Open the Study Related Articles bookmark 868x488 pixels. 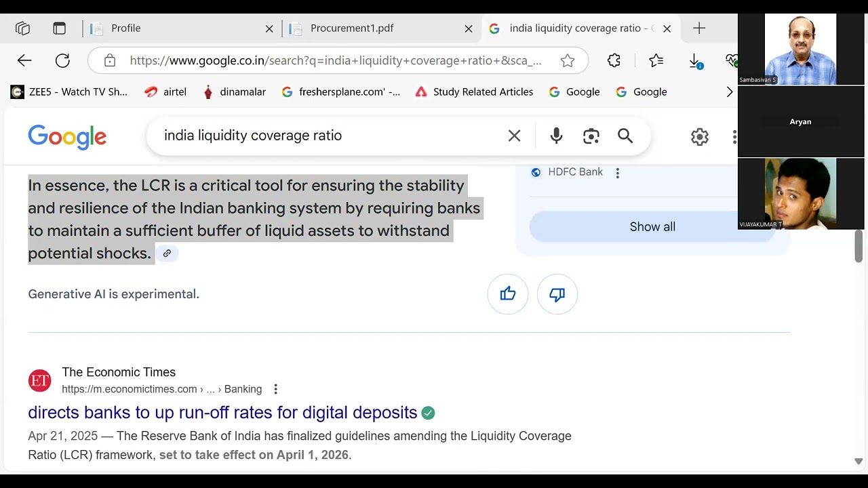(474, 92)
